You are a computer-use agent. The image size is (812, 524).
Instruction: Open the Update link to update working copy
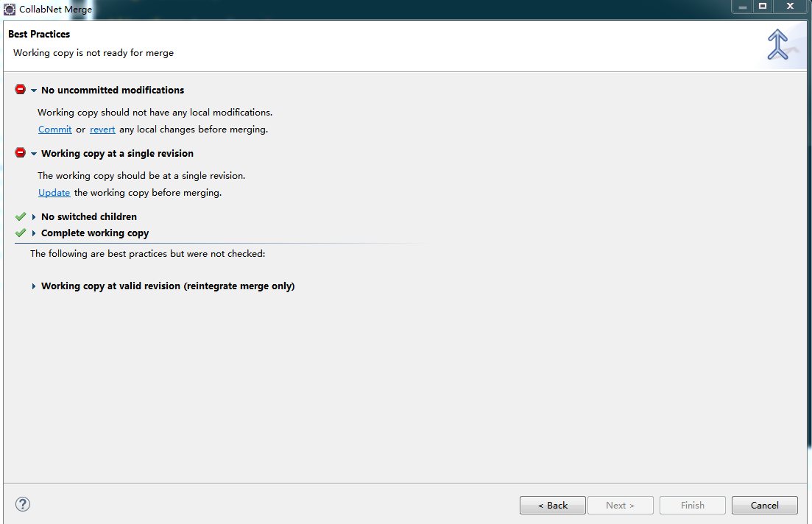click(54, 192)
